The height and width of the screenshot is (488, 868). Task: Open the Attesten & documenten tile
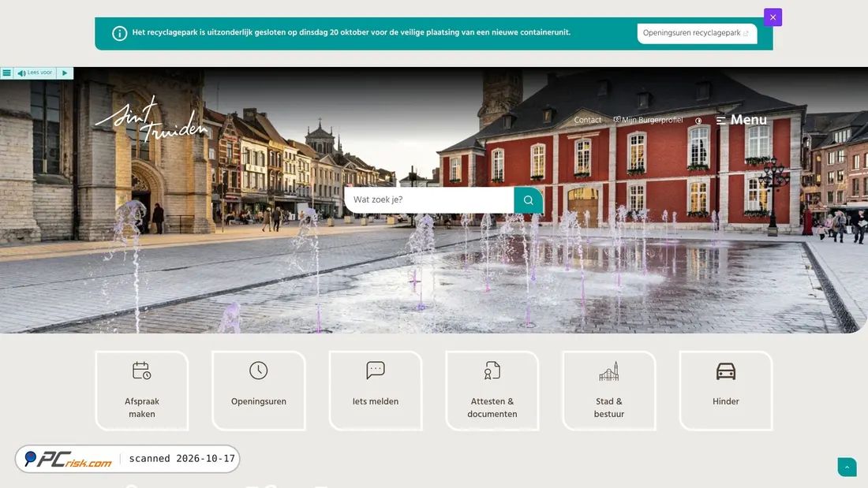click(x=492, y=390)
